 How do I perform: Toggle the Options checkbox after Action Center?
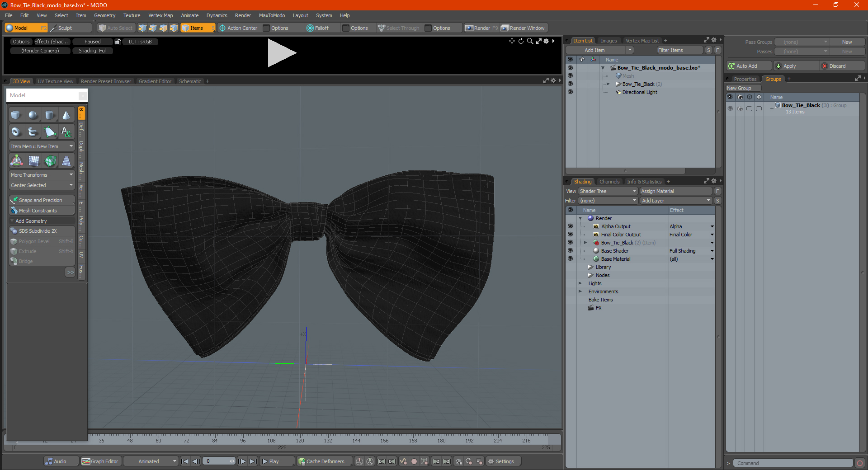(x=266, y=28)
